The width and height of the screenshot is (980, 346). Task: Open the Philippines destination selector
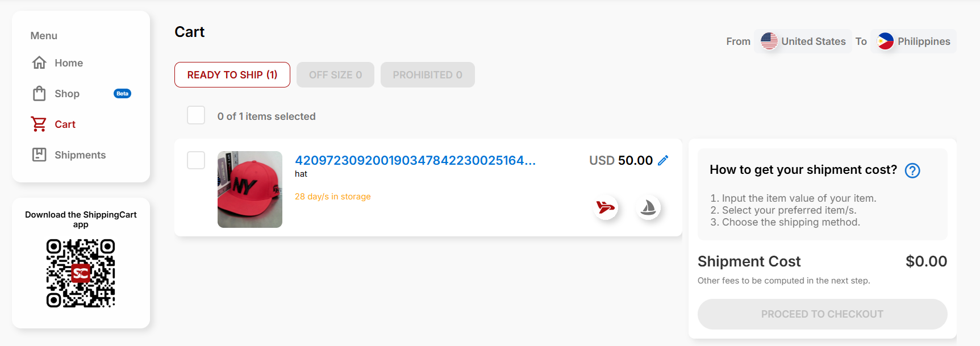(914, 41)
